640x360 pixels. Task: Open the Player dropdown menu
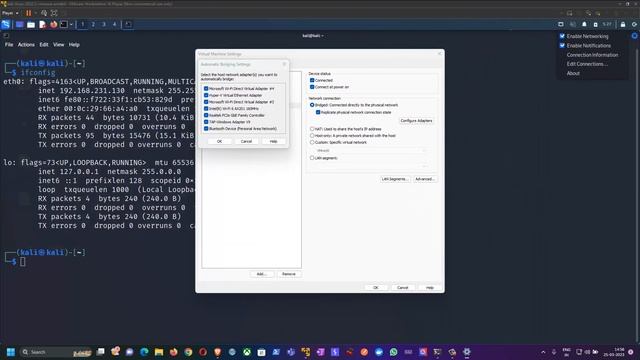tap(11, 13)
